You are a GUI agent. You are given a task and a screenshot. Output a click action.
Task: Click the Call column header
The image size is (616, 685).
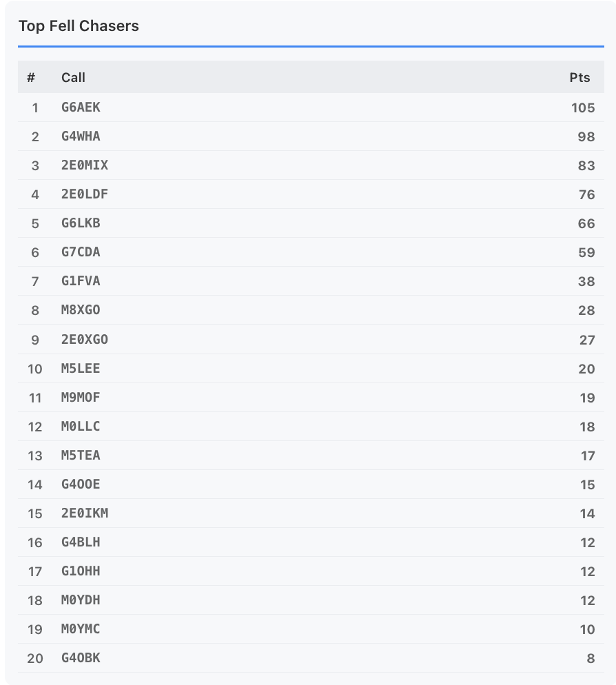73,77
